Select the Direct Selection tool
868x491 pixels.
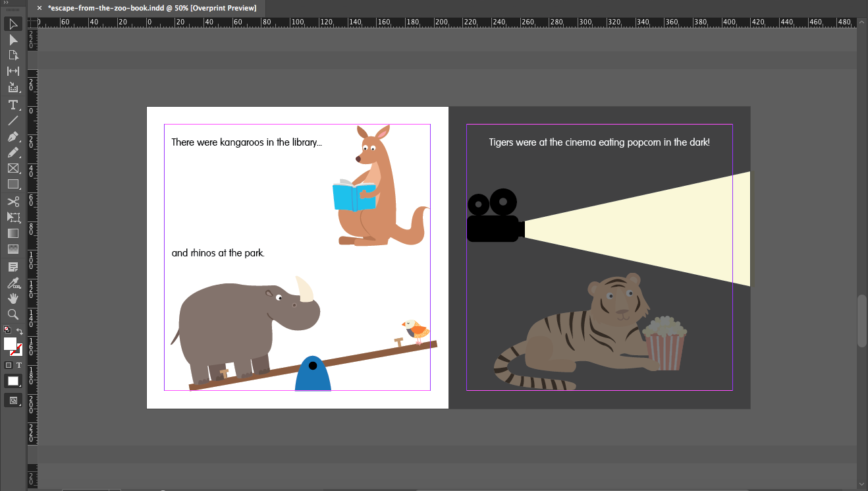click(x=13, y=40)
